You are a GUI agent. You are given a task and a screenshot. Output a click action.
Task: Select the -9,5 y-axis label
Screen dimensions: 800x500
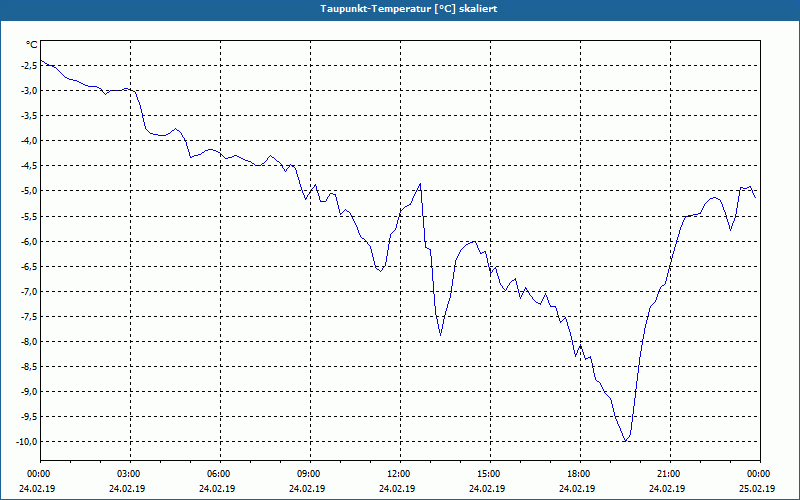click(x=28, y=417)
